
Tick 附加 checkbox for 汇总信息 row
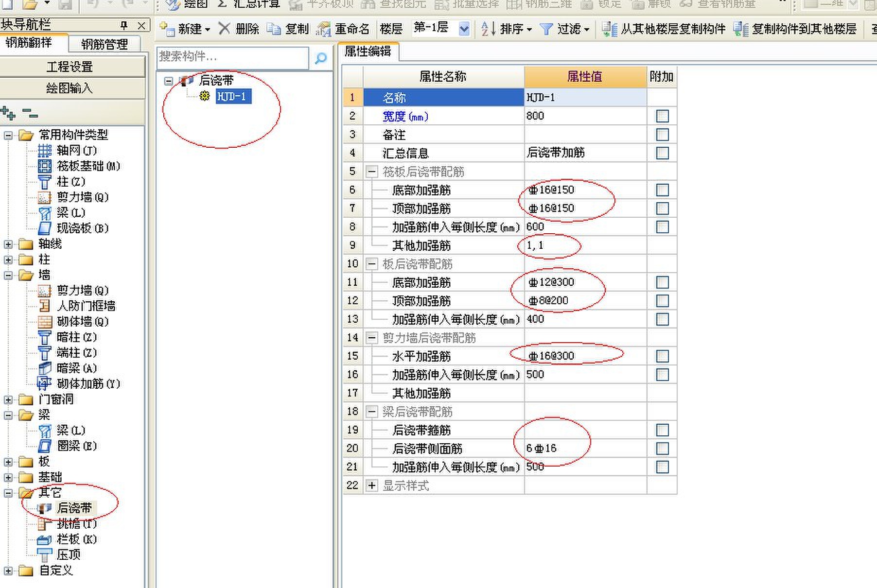662,153
